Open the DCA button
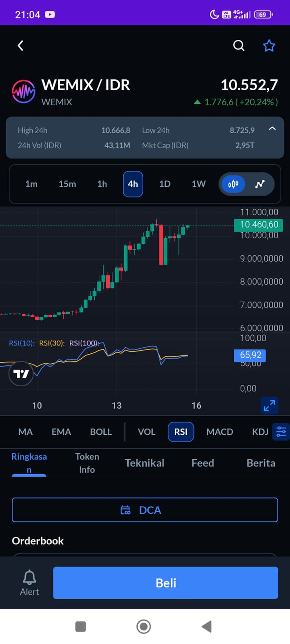Screen dimensions: 290x644 (x=145, y=510)
